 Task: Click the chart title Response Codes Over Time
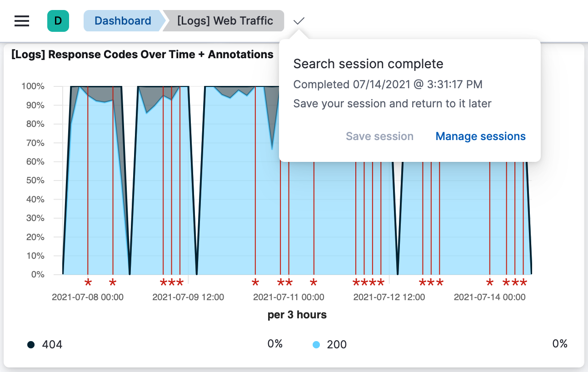(x=141, y=54)
